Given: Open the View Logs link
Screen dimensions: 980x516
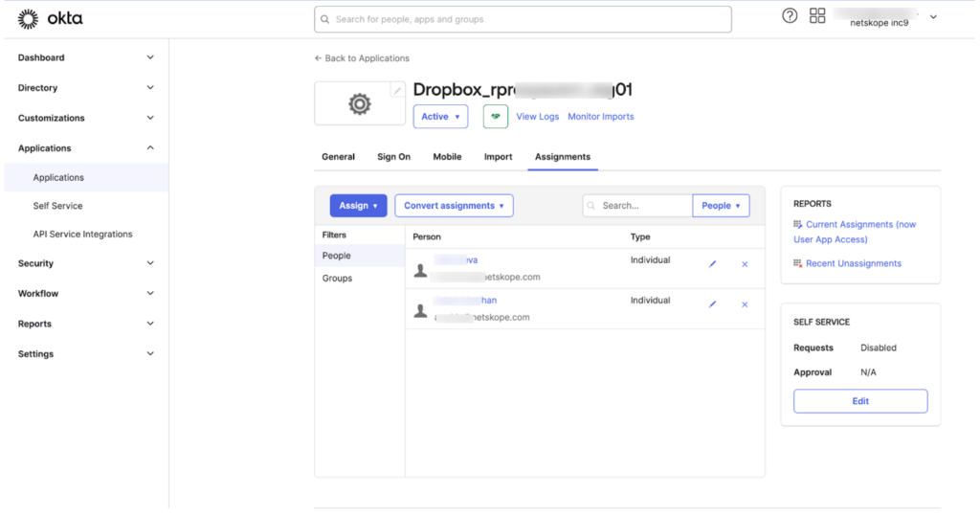Looking at the screenshot, I should point(538,117).
